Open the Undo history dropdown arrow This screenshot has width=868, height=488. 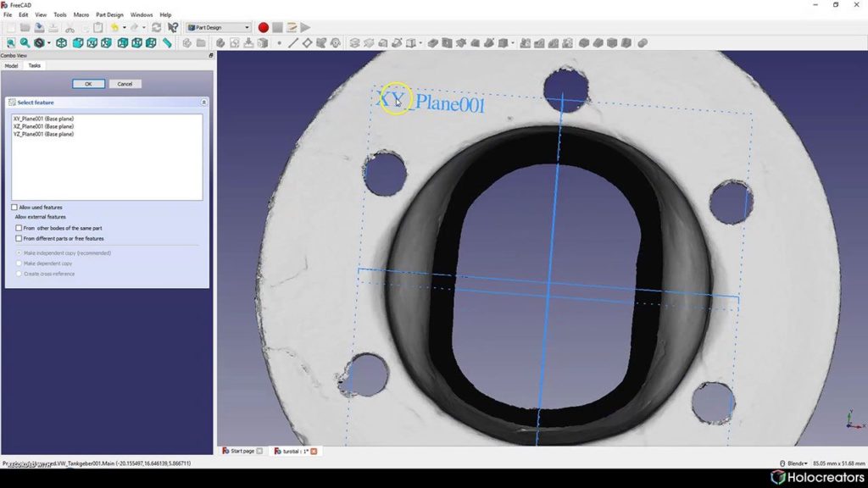click(124, 28)
